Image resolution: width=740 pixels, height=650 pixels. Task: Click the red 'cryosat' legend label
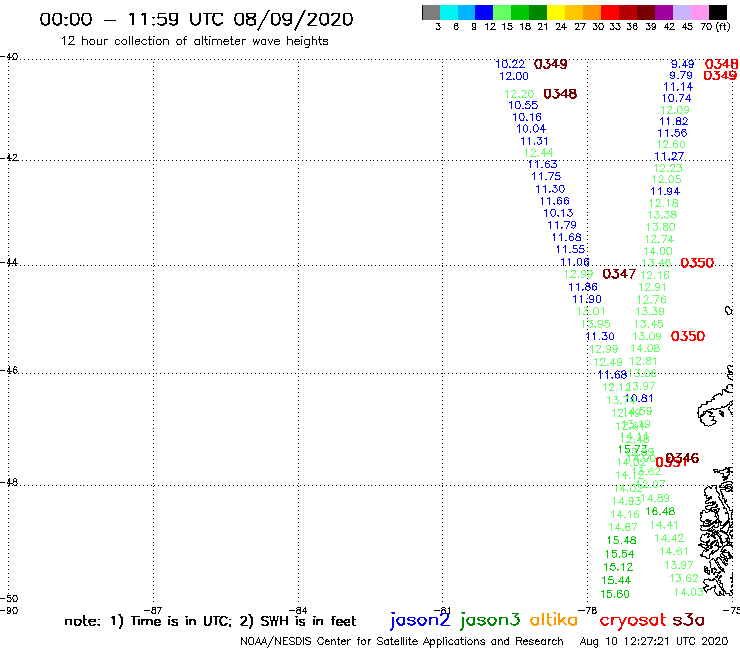click(x=632, y=620)
